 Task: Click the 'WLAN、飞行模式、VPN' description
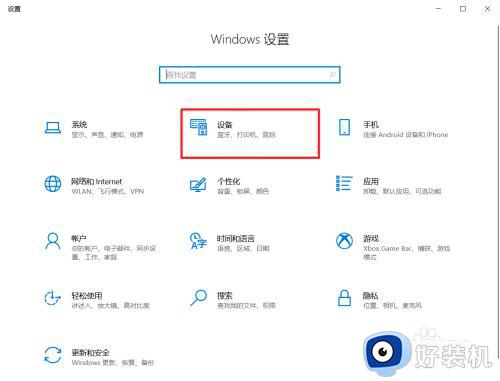(x=108, y=191)
